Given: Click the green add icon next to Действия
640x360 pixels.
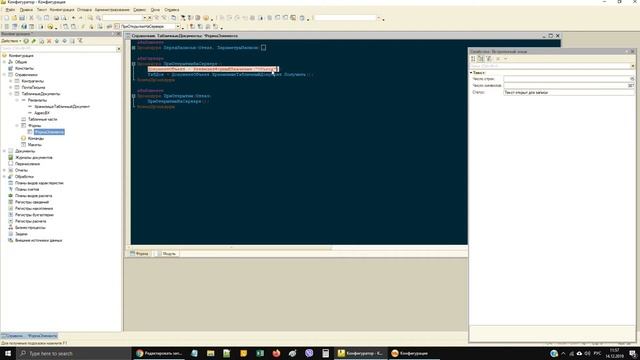Looking at the screenshot, I should pos(26,41).
